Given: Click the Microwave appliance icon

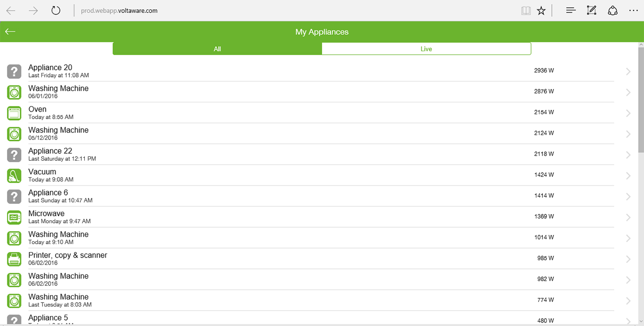Looking at the screenshot, I should [x=14, y=217].
